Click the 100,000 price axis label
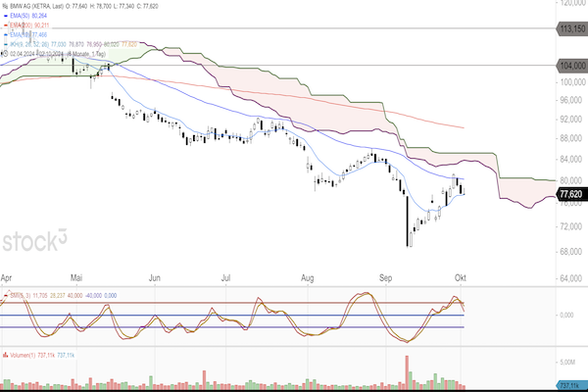The height and width of the screenshot is (392, 588). [572, 82]
